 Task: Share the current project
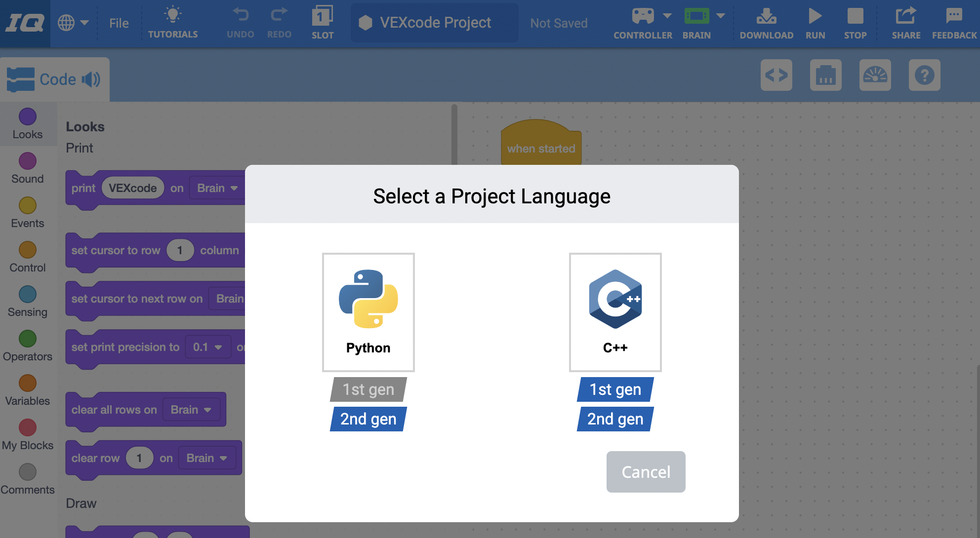coord(906,22)
